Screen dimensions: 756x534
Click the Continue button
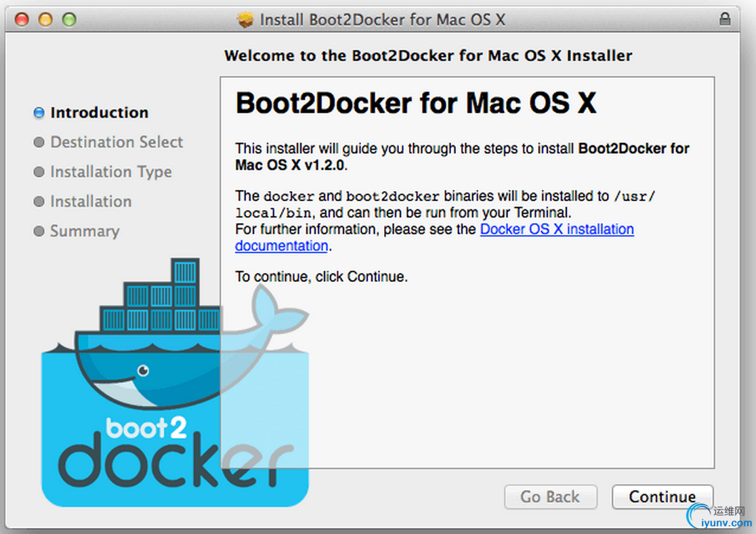pos(662,496)
